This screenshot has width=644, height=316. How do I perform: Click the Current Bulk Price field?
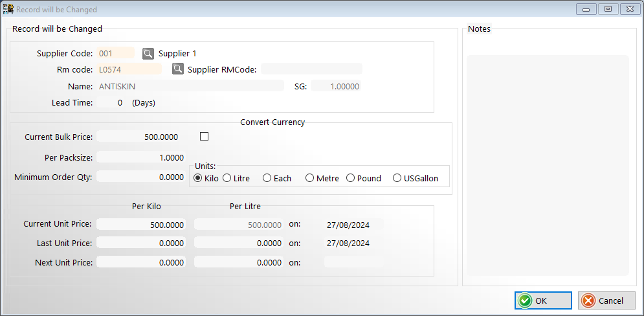click(141, 137)
